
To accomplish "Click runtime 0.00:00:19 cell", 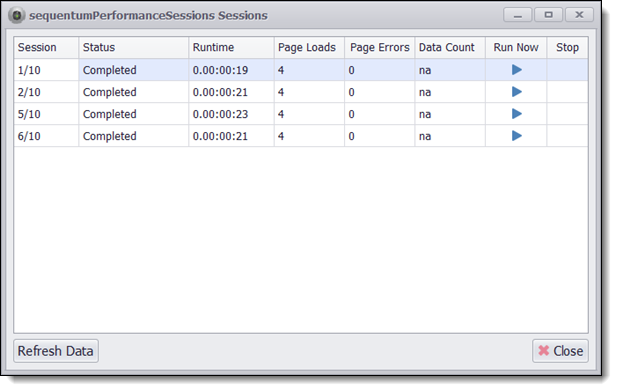I will pos(231,70).
